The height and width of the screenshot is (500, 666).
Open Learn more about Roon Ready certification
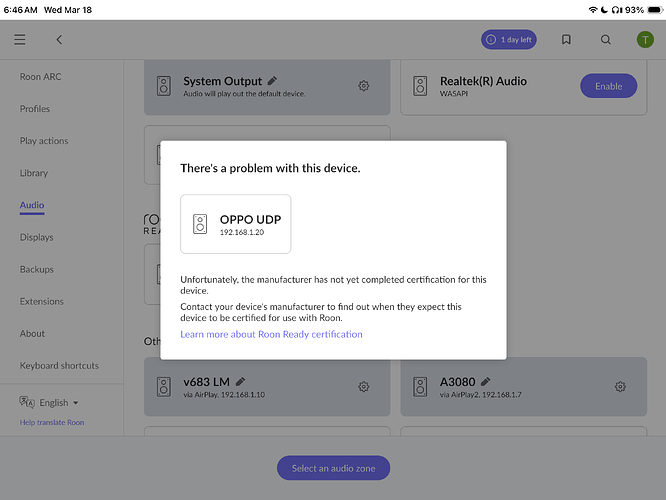[x=271, y=334]
